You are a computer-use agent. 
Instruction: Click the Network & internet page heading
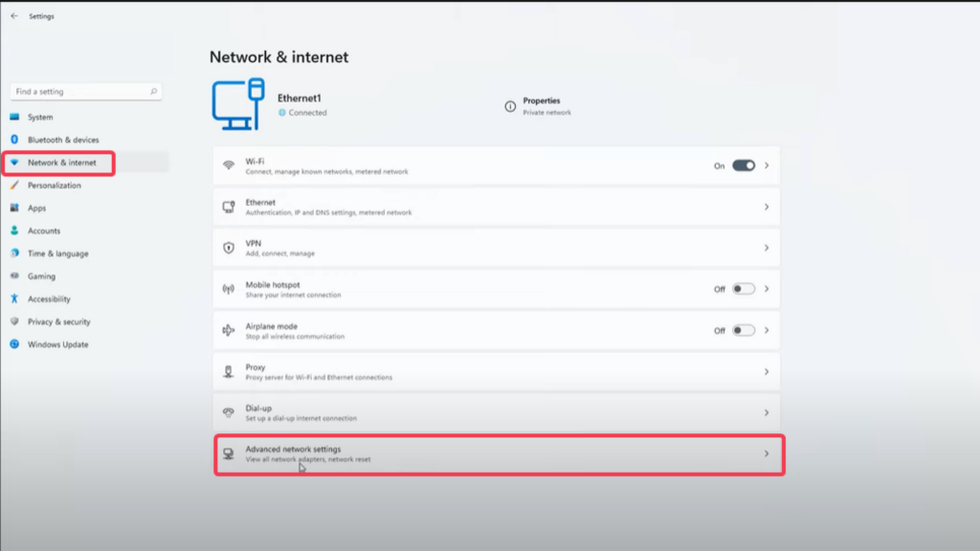tap(278, 56)
